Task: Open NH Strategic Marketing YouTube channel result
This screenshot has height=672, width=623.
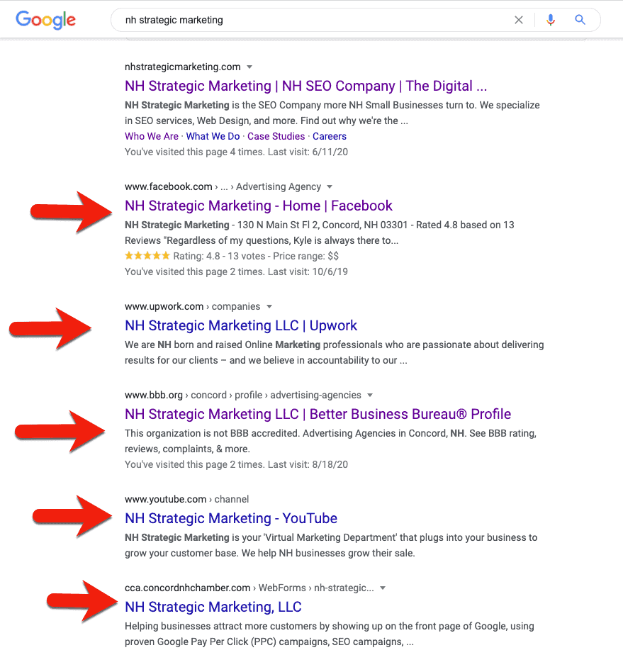Action: point(231,519)
